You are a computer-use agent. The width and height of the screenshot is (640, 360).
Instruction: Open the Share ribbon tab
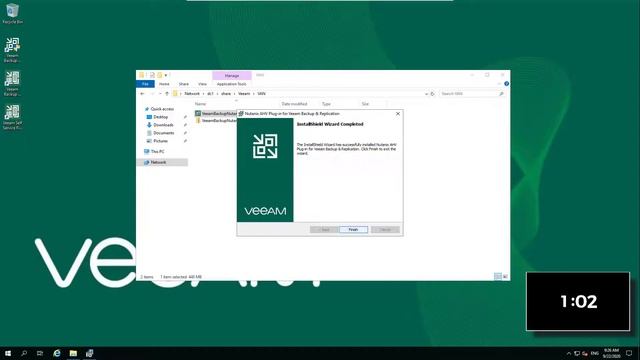(184, 84)
